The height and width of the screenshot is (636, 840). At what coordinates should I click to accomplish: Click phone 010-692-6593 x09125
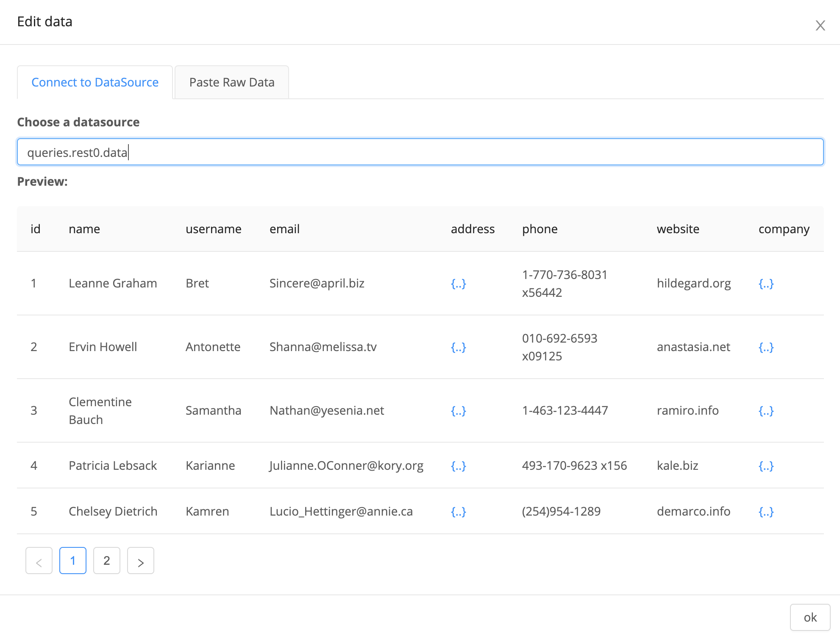(x=560, y=347)
